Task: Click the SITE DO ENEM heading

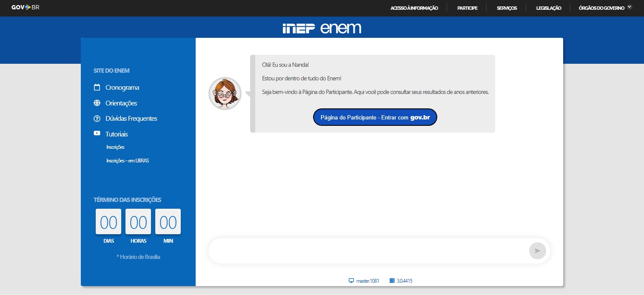Action: coord(111,71)
